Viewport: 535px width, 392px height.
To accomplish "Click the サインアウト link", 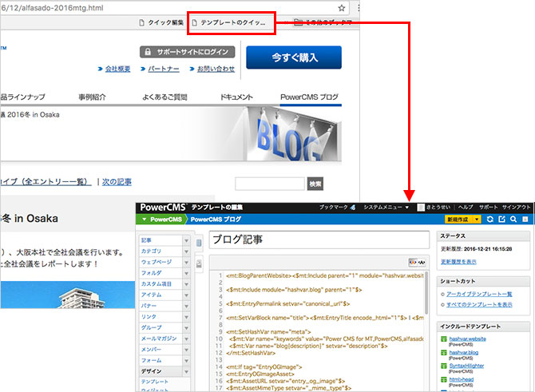I will (516, 207).
